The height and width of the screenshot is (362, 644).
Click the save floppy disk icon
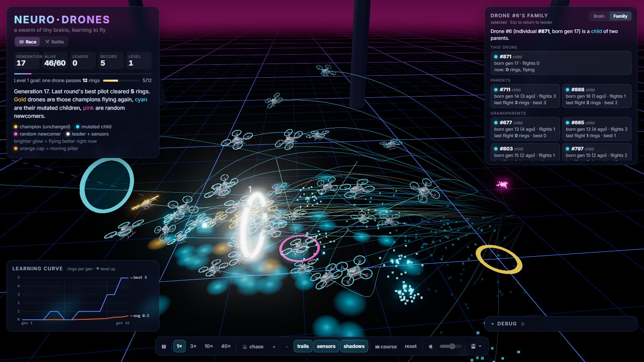point(473,346)
